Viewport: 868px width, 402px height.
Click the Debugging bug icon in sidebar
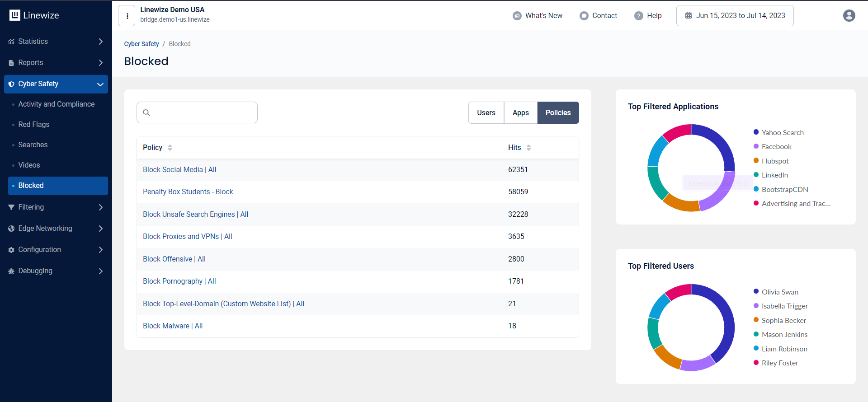pos(11,271)
